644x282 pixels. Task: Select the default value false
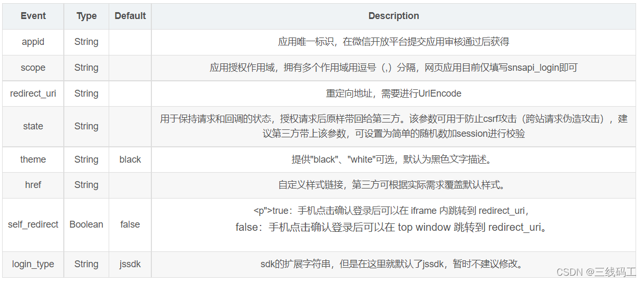coord(130,224)
